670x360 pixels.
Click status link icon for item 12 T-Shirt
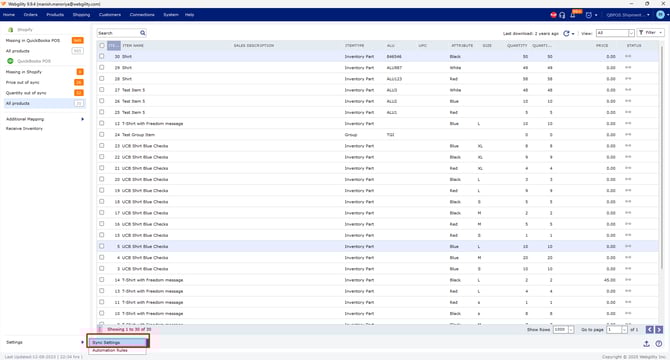[x=628, y=123]
